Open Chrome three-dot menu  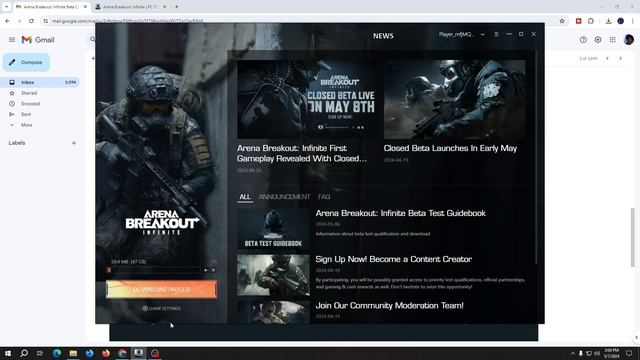633,21
